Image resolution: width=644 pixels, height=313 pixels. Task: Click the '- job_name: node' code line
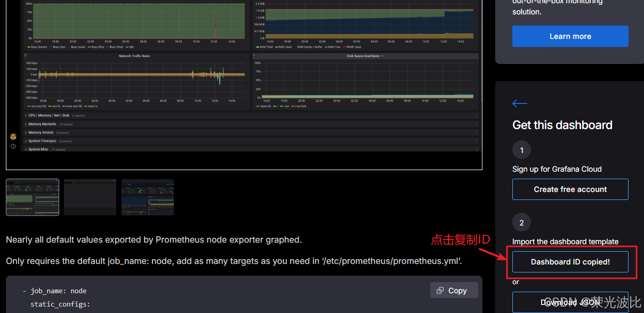54,291
